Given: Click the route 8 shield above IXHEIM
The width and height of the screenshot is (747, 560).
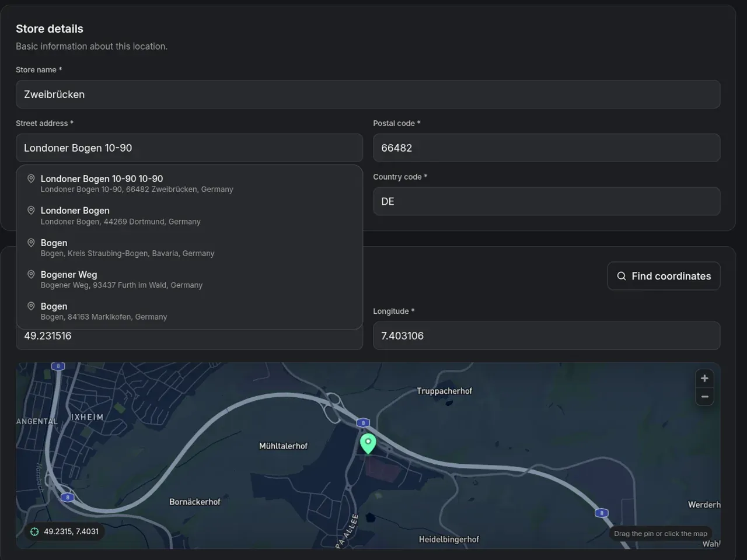Looking at the screenshot, I should coord(58,366).
